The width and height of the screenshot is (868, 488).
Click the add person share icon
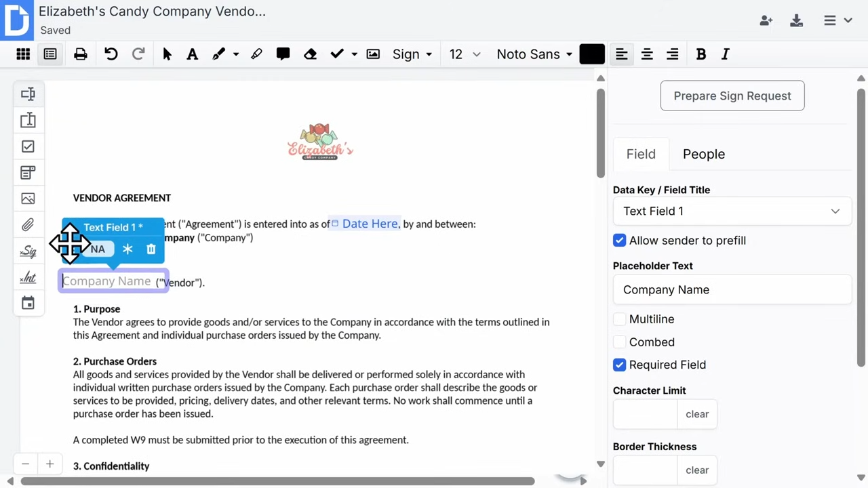(766, 21)
